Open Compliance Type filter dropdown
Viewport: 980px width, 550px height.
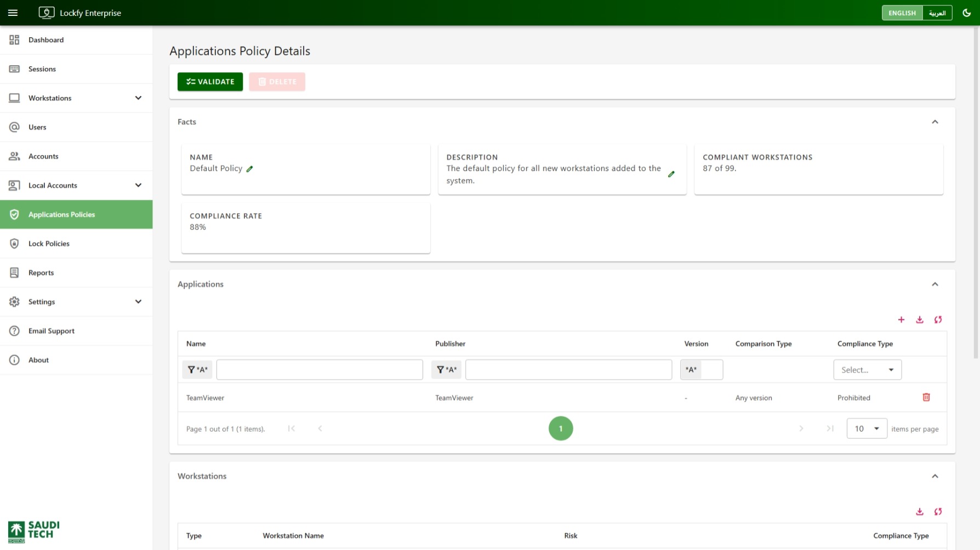867,370
